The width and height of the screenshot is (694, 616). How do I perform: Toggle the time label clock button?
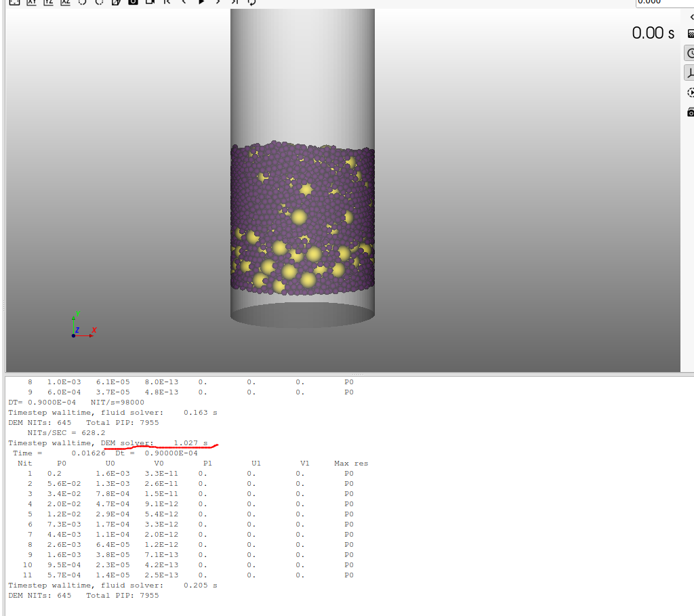tap(690, 53)
